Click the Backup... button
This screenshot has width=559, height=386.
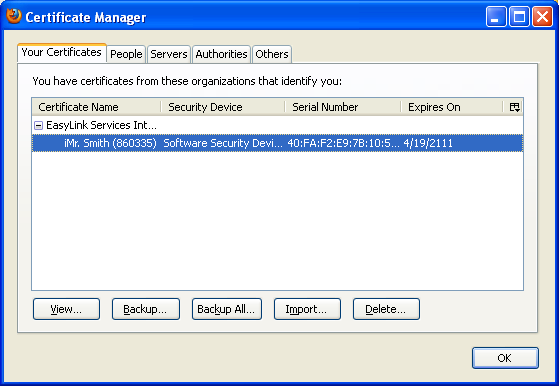(145, 309)
